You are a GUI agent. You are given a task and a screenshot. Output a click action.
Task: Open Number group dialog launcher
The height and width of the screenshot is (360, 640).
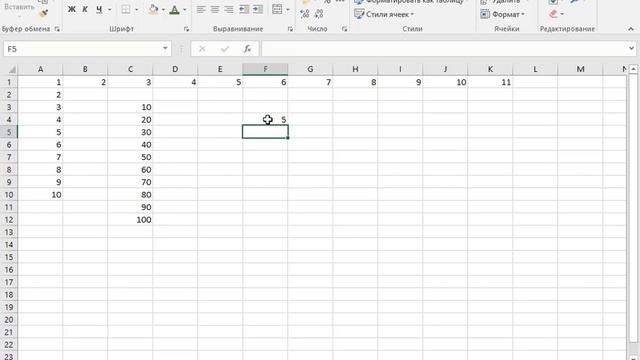344,29
